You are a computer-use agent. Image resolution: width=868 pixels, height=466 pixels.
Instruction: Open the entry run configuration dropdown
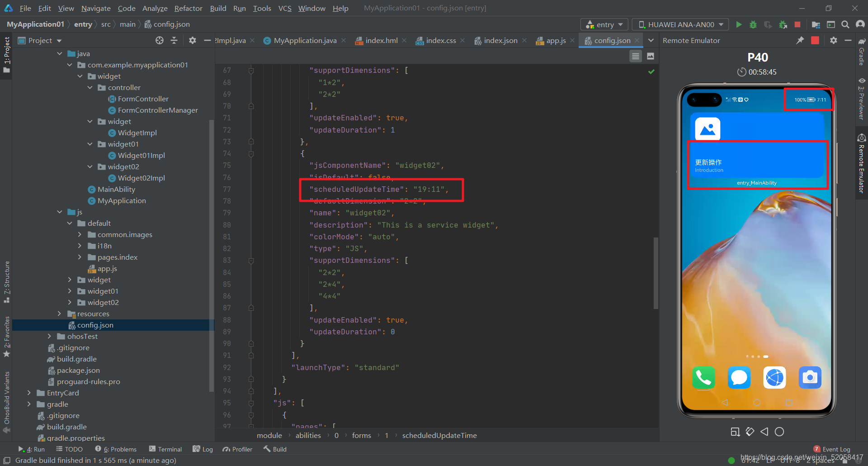pos(604,24)
